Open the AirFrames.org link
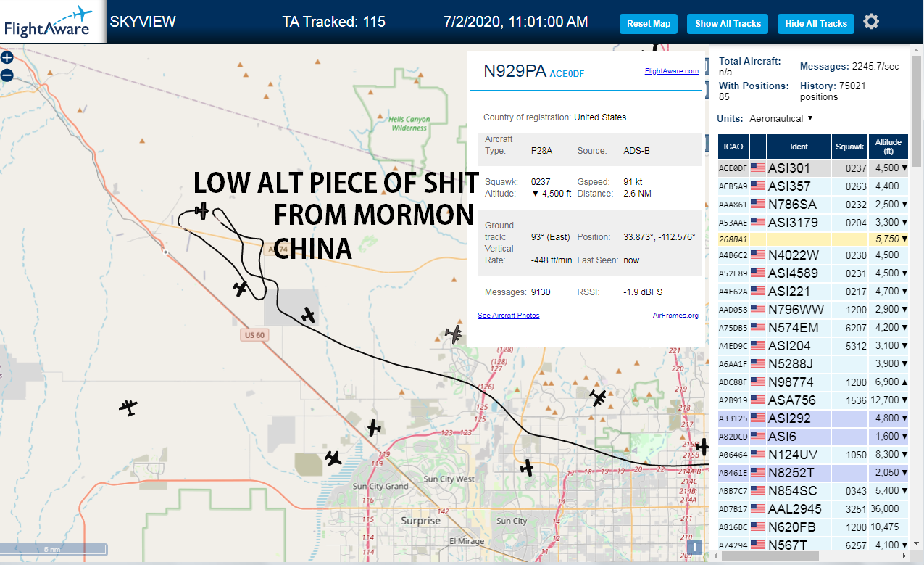This screenshot has width=924, height=565. [675, 316]
